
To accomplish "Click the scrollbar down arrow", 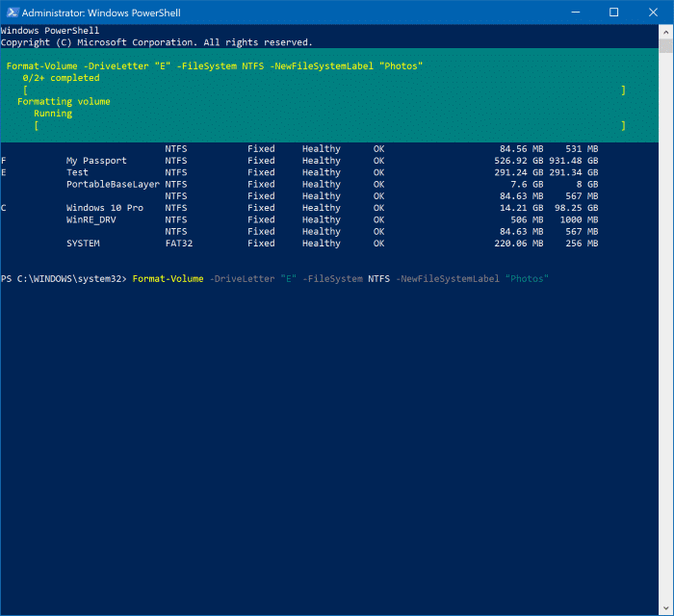I will 666,608.
